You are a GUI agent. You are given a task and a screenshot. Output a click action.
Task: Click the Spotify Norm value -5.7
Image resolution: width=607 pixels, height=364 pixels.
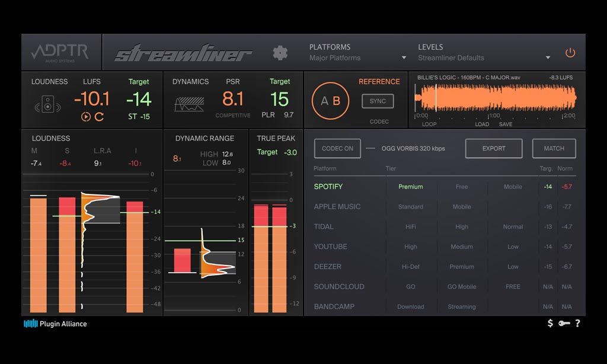[567, 187]
